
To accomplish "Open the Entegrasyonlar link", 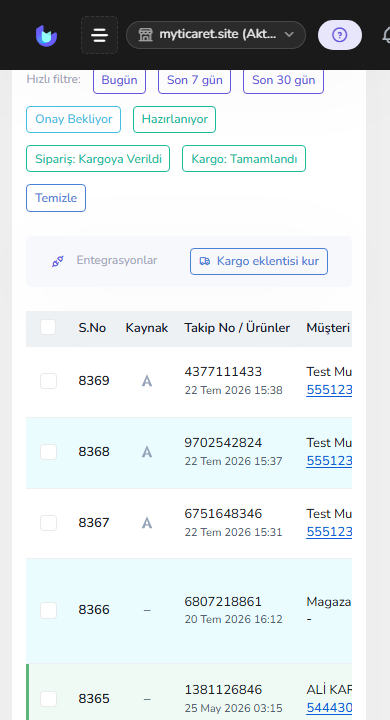I will point(117,260).
